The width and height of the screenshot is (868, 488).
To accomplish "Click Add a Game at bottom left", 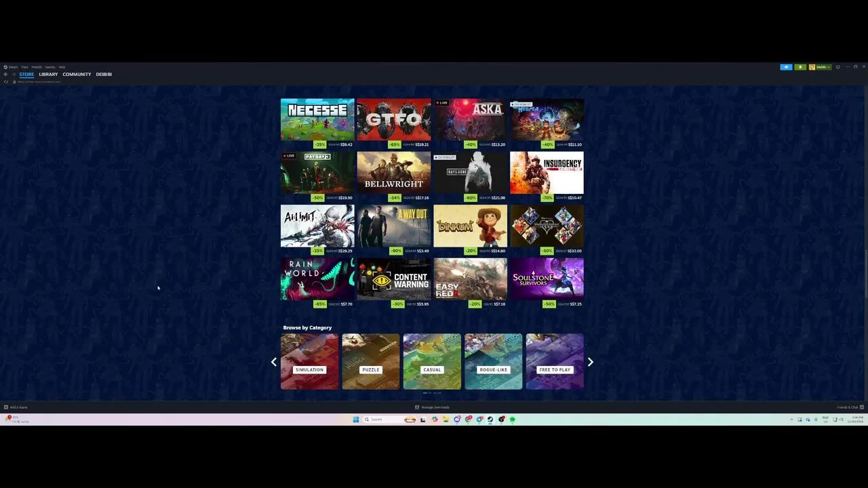I will coord(16,407).
